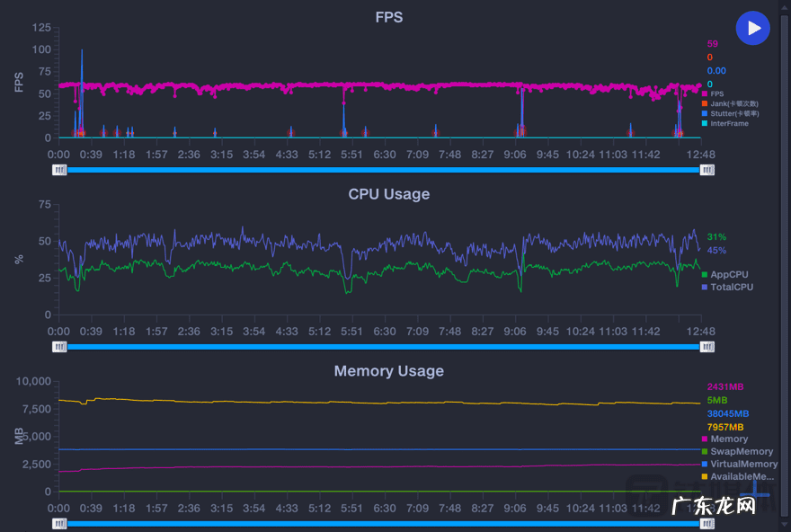Toggle the TotalCPU legend series

(x=727, y=287)
